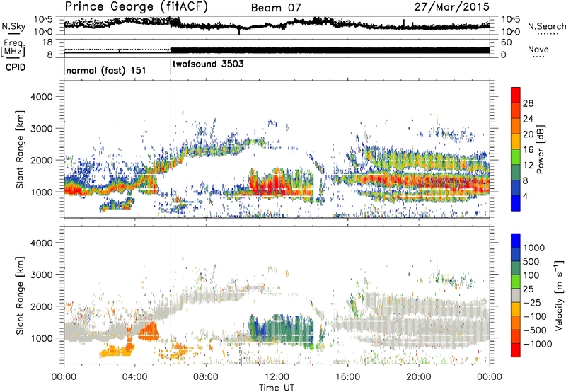Pick the yellow segment of Power color bar
The image size is (566, 392).
click(516, 142)
